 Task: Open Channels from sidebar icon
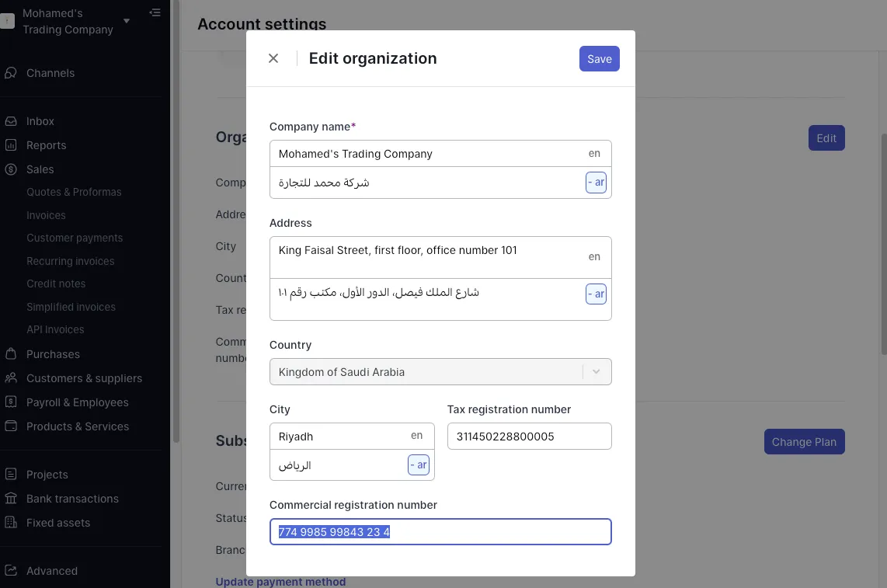point(11,73)
